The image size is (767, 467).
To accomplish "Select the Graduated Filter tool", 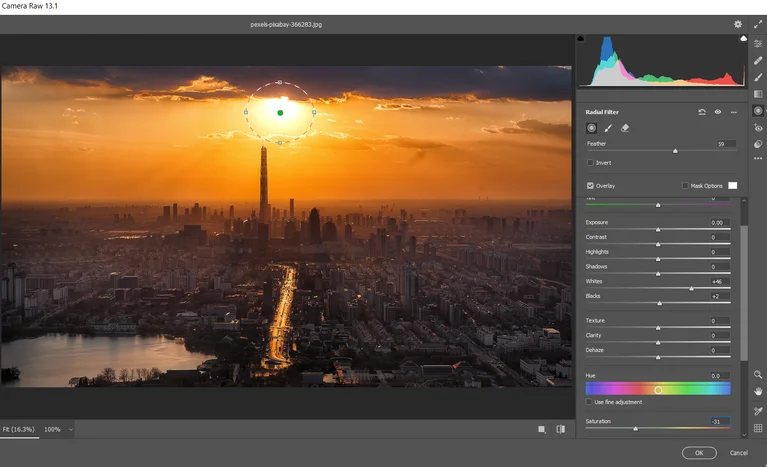I will pyautogui.click(x=758, y=94).
